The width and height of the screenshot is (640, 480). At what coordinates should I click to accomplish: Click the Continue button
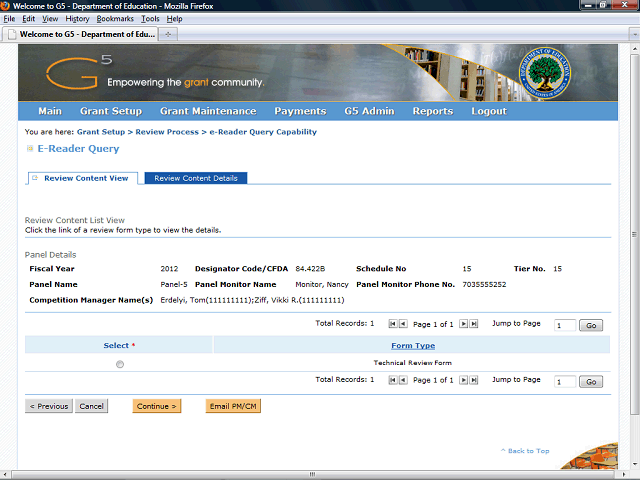[157, 406]
